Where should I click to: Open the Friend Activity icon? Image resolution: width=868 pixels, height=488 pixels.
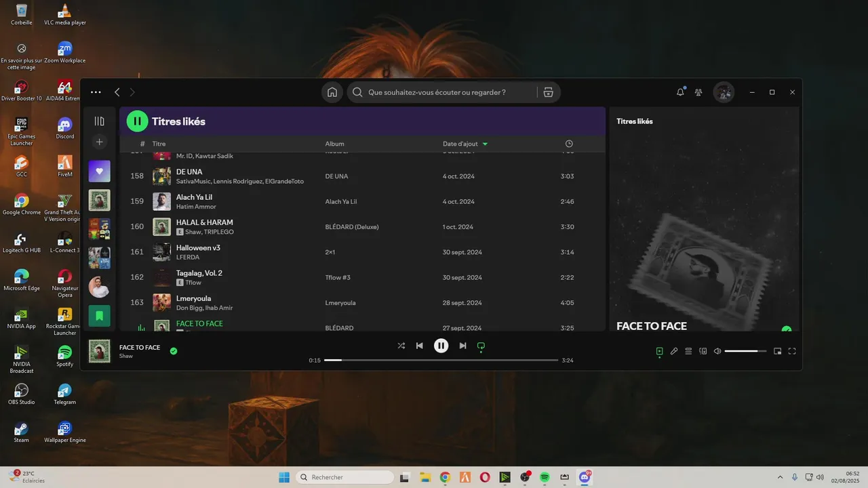698,92
